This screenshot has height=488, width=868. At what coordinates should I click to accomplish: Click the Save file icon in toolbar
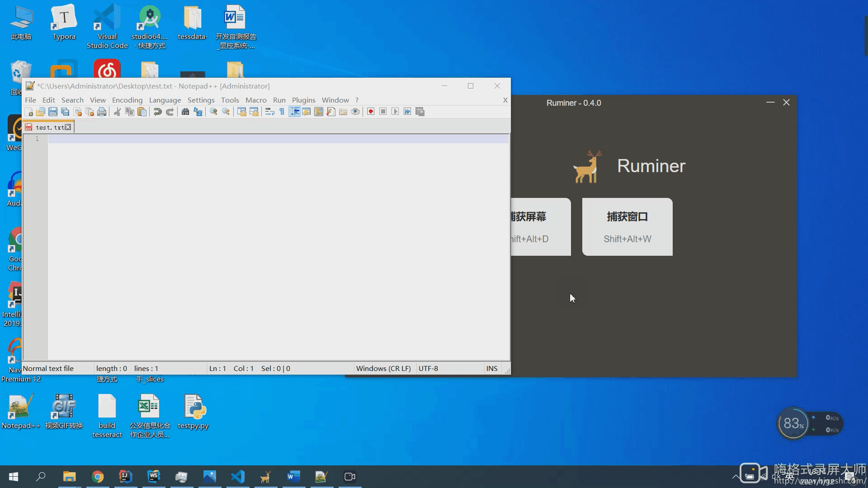(53, 112)
